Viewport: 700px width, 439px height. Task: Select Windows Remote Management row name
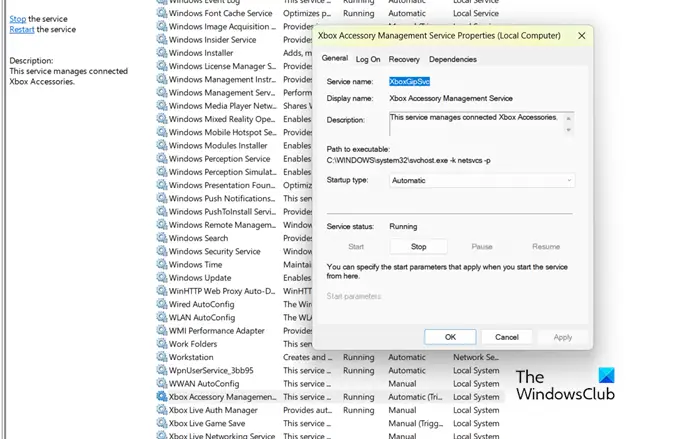tap(222, 225)
